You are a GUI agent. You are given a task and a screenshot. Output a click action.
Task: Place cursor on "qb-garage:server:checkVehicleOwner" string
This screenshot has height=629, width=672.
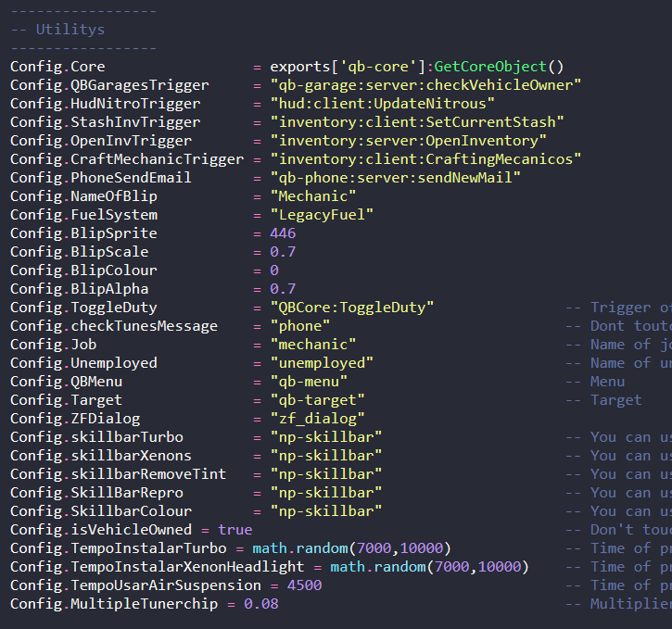point(425,85)
